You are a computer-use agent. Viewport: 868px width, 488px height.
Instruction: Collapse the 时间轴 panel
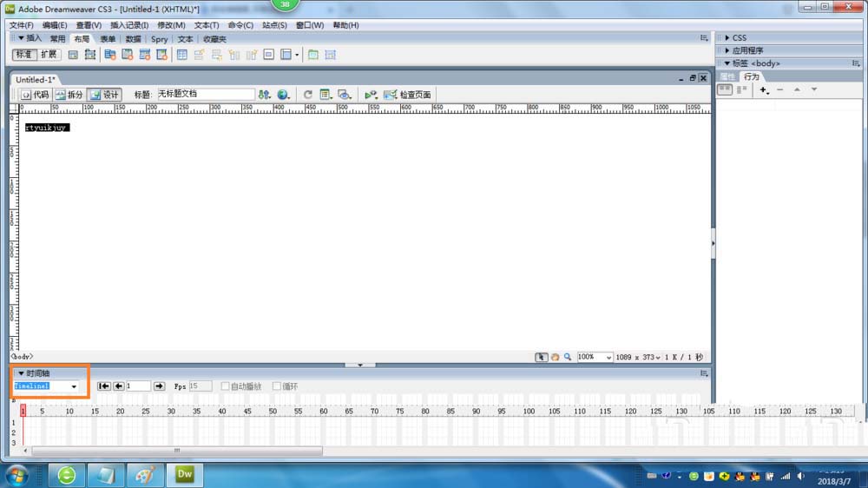click(21, 373)
